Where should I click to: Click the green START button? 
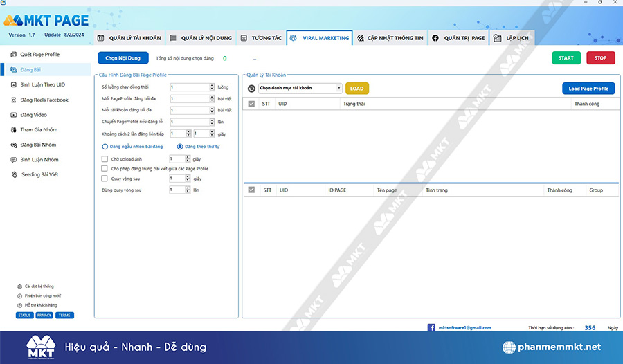pyautogui.click(x=566, y=58)
